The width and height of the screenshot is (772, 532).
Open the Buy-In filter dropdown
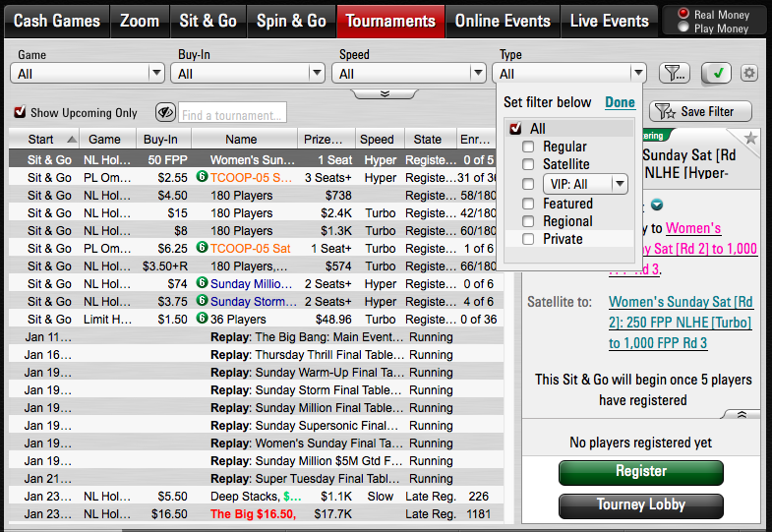248,74
